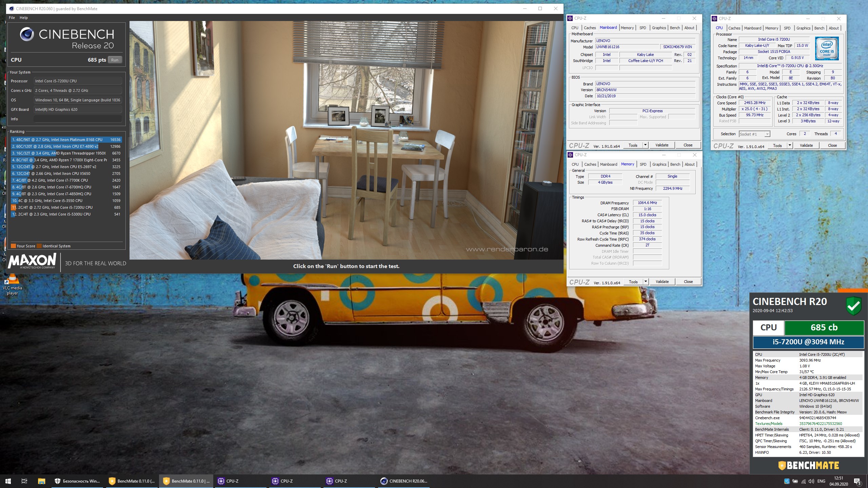868x488 pixels.
Task: Open the File menu in Cinebench
Action: (x=12, y=18)
